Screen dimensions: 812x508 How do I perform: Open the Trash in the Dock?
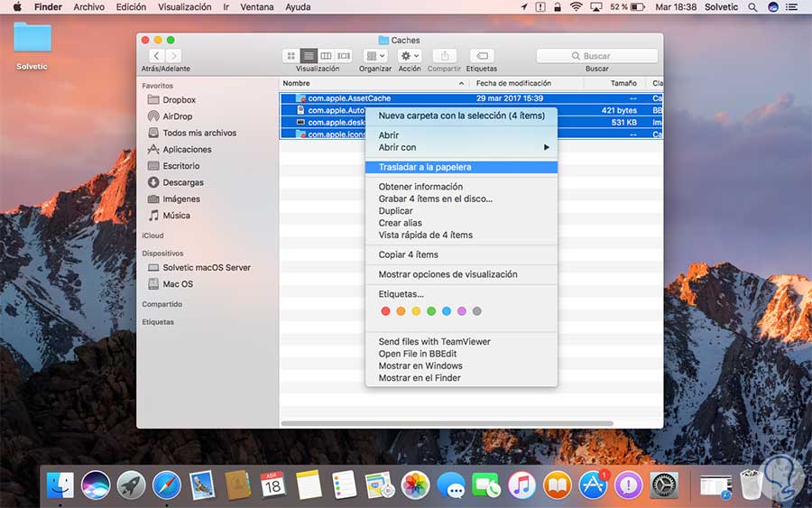(x=752, y=485)
